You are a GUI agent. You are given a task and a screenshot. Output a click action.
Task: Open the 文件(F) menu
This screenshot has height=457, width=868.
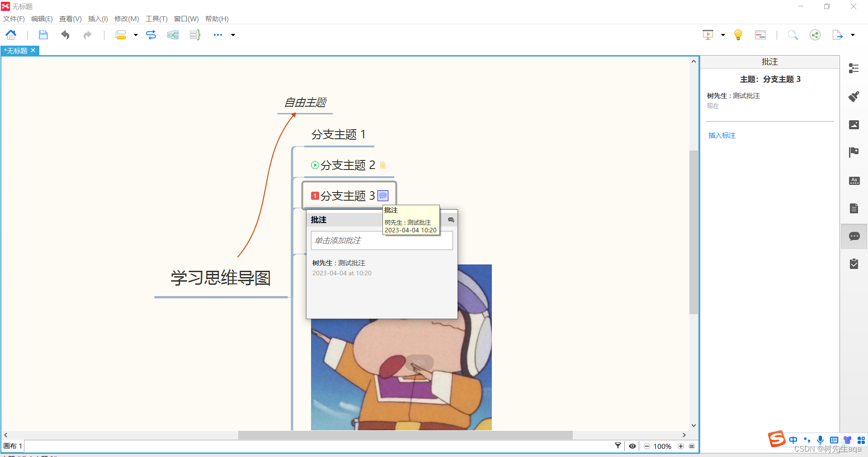[14, 19]
